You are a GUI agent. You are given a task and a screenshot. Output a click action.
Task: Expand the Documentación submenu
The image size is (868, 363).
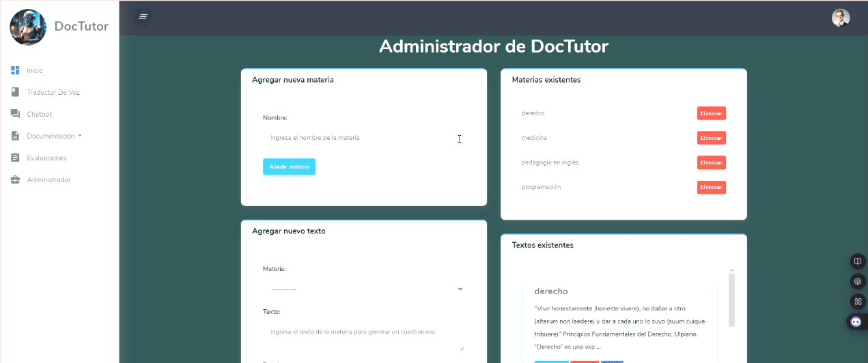click(53, 136)
